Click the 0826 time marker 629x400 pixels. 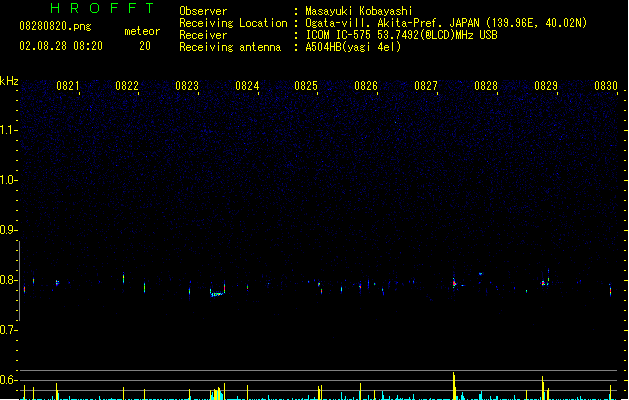(x=366, y=86)
